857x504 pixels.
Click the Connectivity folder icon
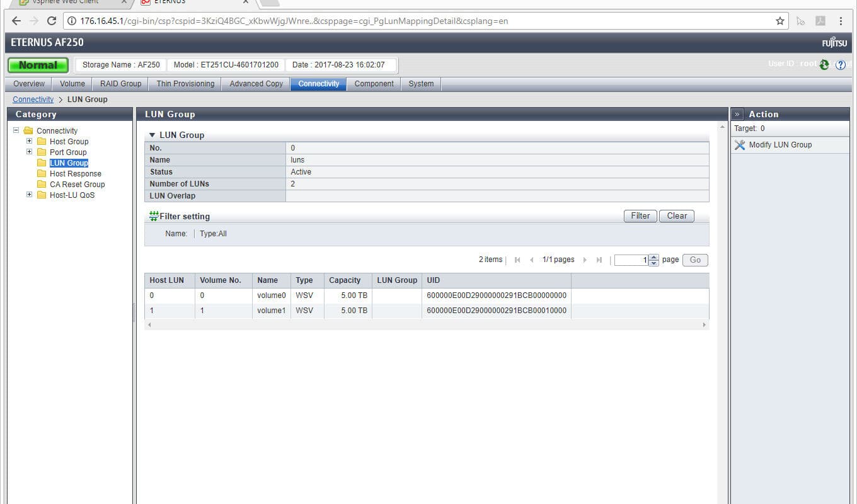(28, 131)
